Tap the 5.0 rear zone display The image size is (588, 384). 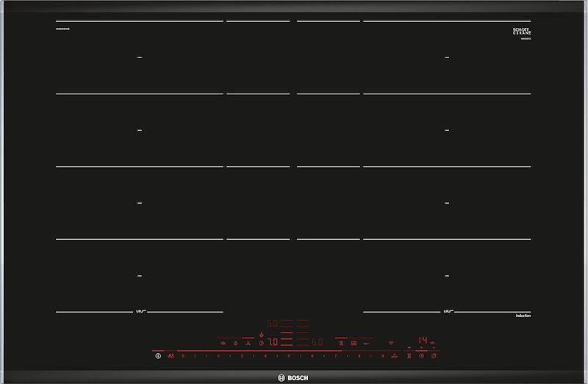click(271, 323)
